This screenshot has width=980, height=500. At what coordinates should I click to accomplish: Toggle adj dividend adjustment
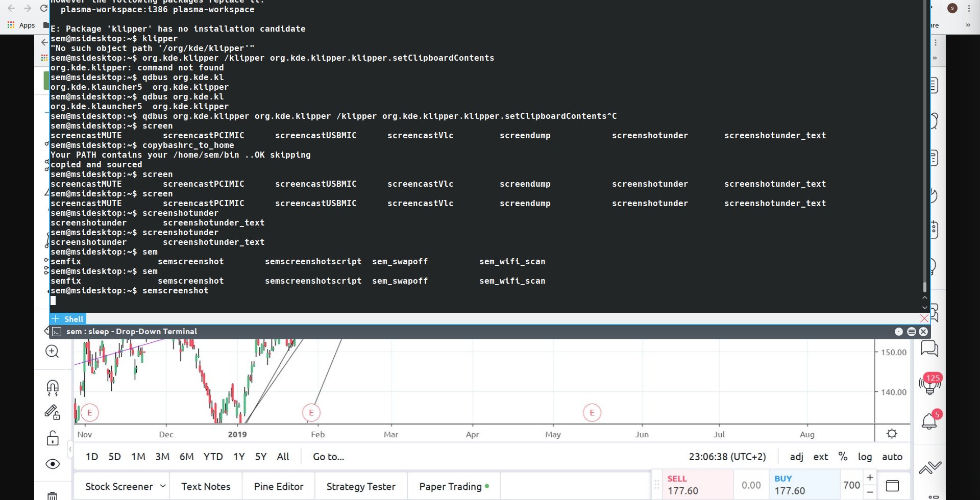[796, 457]
